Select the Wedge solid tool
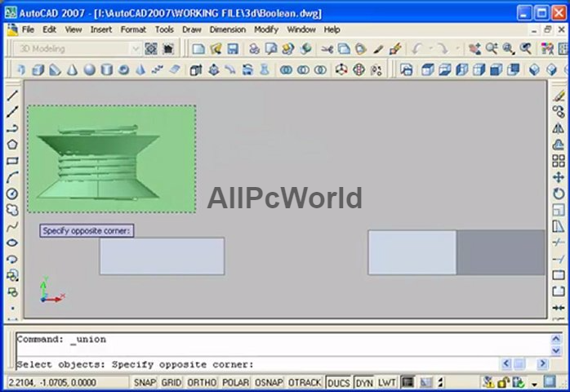The width and height of the screenshot is (570, 392). point(55,69)
